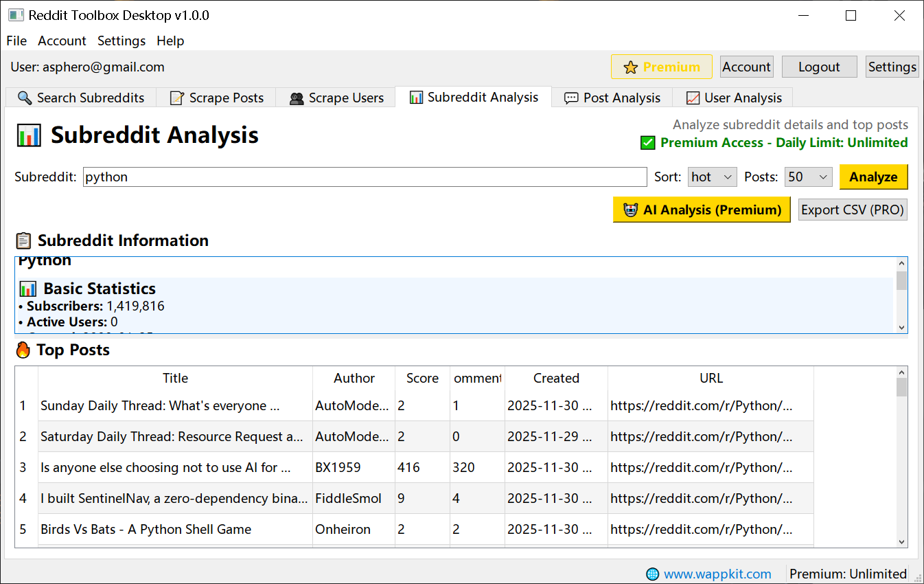The image size is (924, 584).
Task: Open the Help menu
Action: 170,41
